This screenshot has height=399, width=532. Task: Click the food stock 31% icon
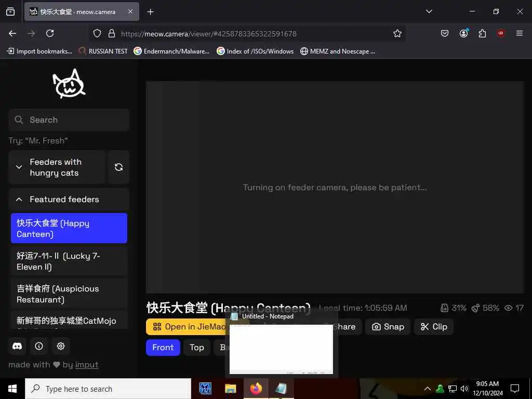pyautogui.click(x=445, y=308)
